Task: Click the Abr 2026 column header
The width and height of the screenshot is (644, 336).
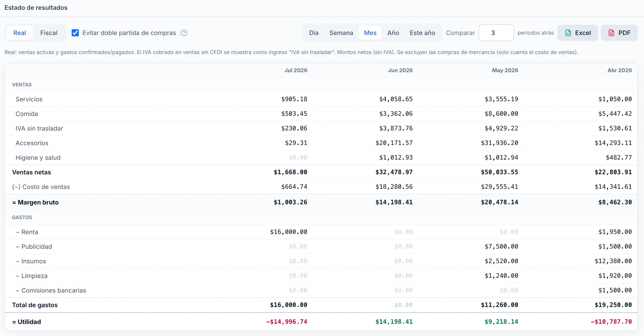Action: point(620,70)
